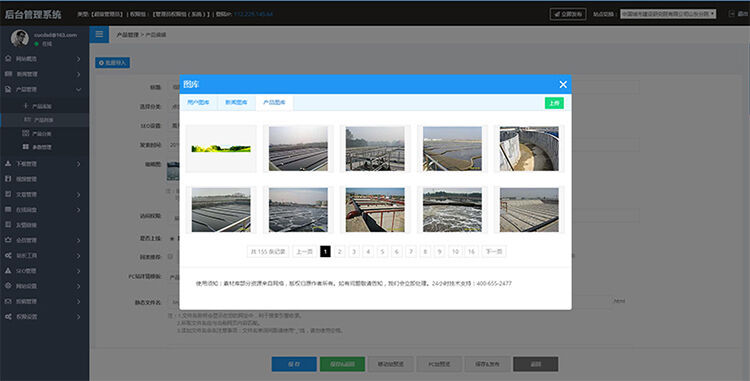Click the gears icon beside 站长工具
Image resolution: width=750 pixels, height=381 pixels.
pos(8,255)
